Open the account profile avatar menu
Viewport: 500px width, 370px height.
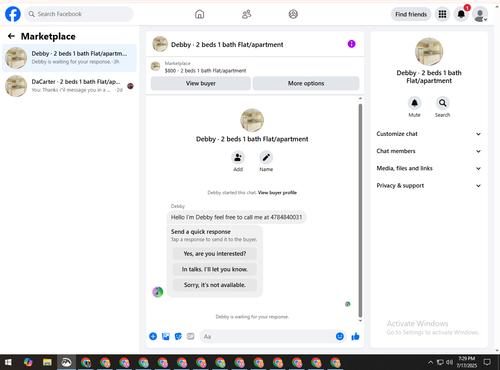(x=480, y=15)
